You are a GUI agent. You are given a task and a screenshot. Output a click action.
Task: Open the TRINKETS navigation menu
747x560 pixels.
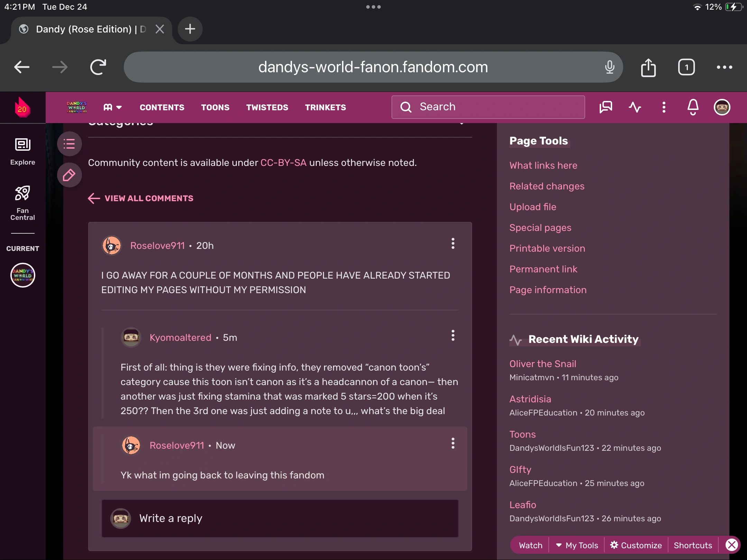(x=325, y=108)
